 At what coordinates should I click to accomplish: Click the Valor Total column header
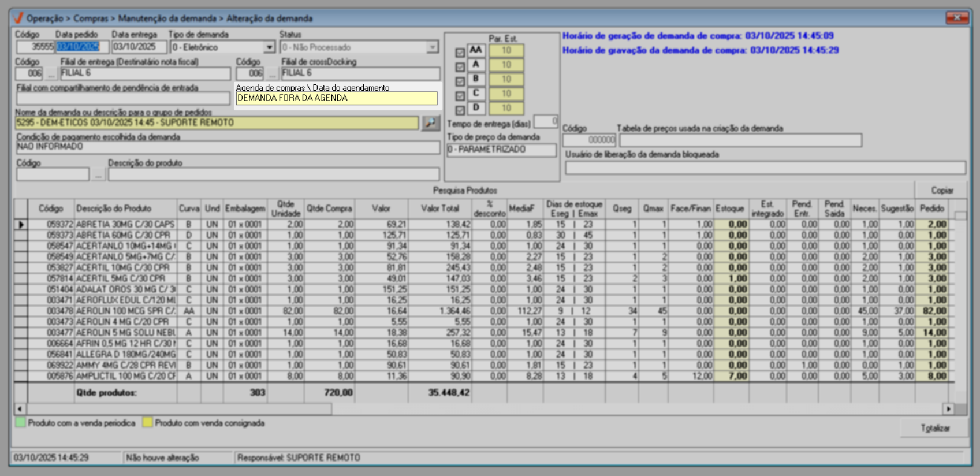(439, 209)
